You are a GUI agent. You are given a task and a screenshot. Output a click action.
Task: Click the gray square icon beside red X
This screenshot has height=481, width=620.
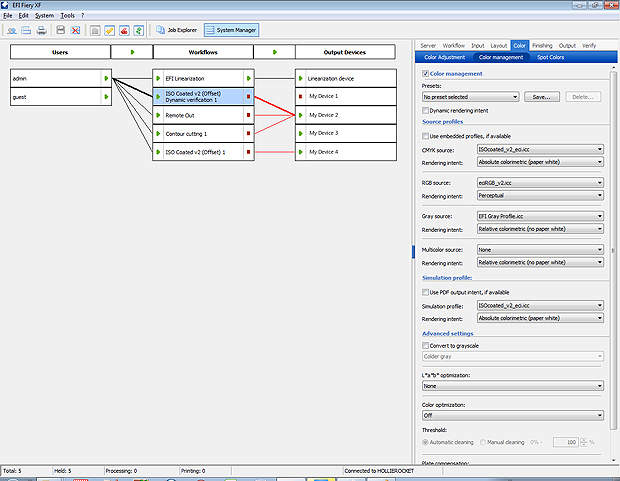pos(95,30)
